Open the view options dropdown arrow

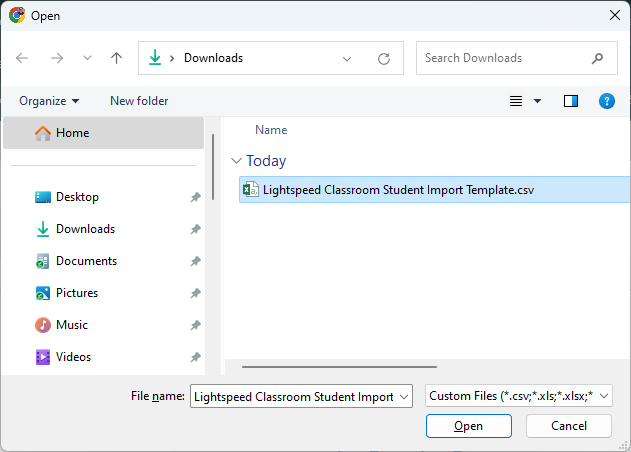click(537, 101)
